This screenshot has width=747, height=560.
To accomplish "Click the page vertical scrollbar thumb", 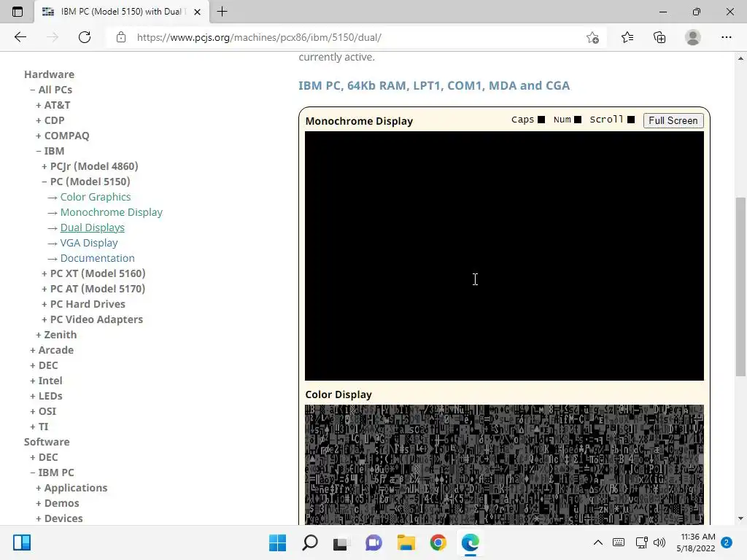I will [x=740, y=287].
